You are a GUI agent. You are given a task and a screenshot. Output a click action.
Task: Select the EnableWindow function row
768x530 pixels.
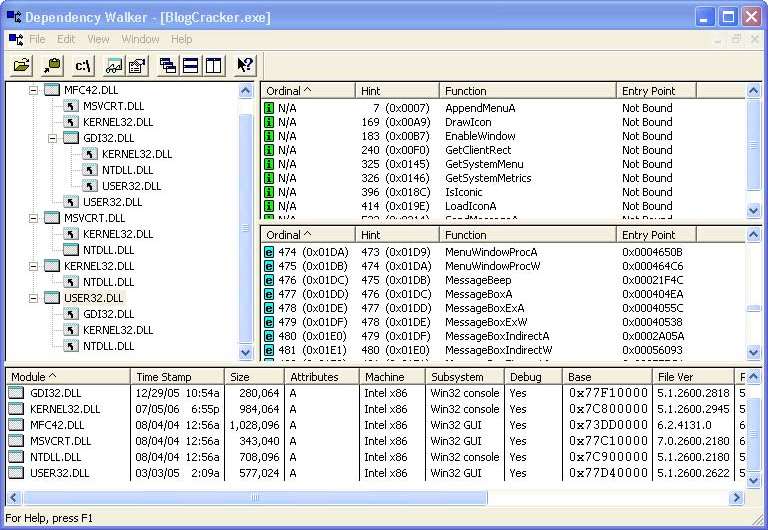pyautogui.click(x=504, y=136)
